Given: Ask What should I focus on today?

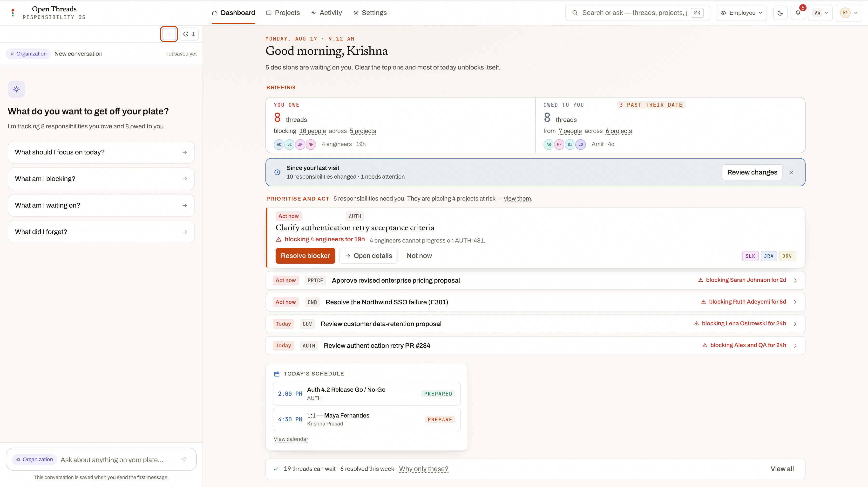Looking at the screenshot, I should 101,153.
